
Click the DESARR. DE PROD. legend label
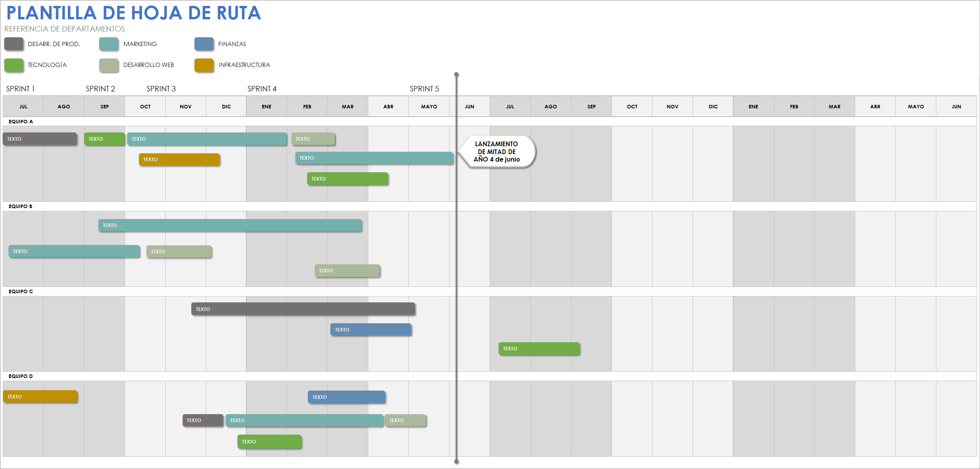tap(54, 44)
